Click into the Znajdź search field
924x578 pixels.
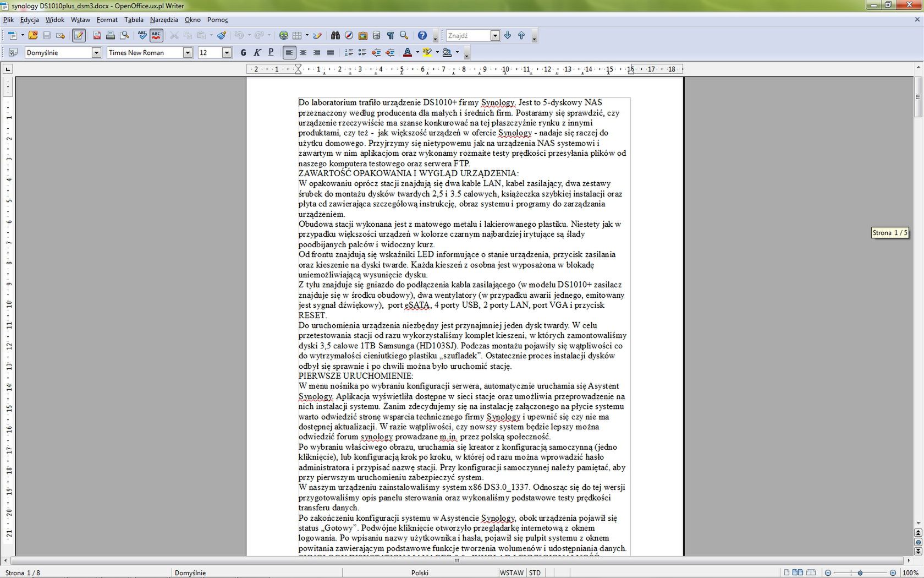tap(468, 35)
